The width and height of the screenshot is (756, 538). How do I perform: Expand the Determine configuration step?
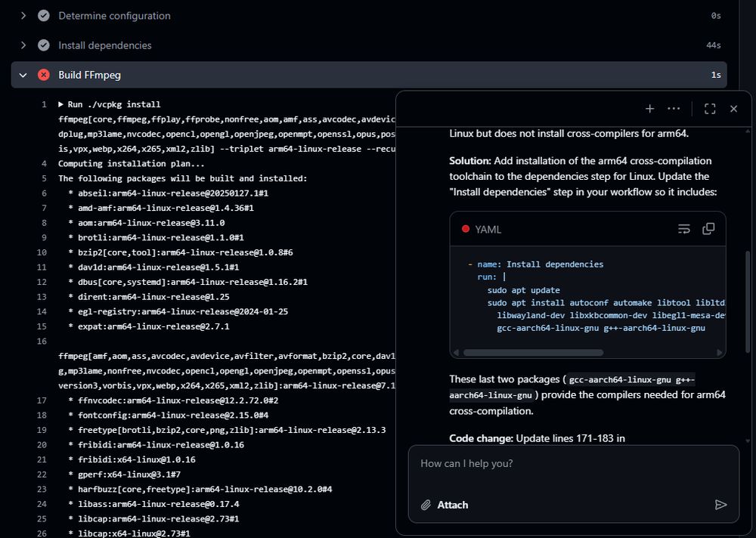tap(23, 16)
